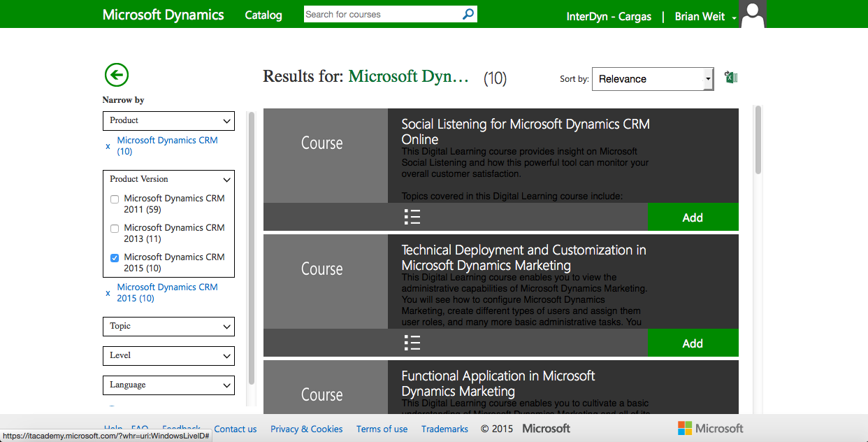Expand the Level filter dropdown
This screenshot has height=442, width=868.
pos(168,355)
